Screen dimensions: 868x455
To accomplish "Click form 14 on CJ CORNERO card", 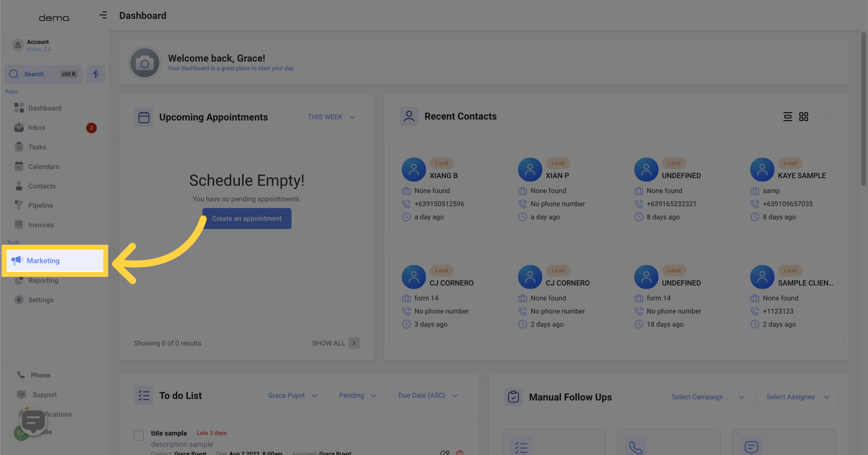I will point(426,298).
